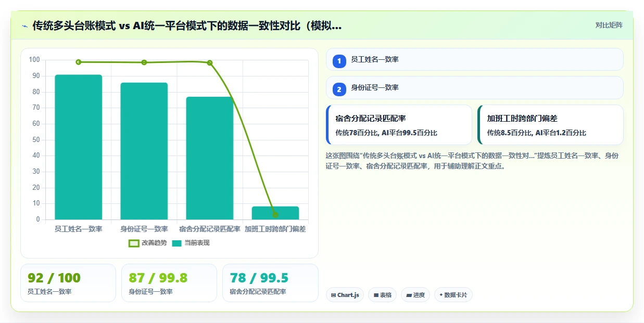
Task: Click the 身份证号一致率 bar in the chart
Action: 144,151
